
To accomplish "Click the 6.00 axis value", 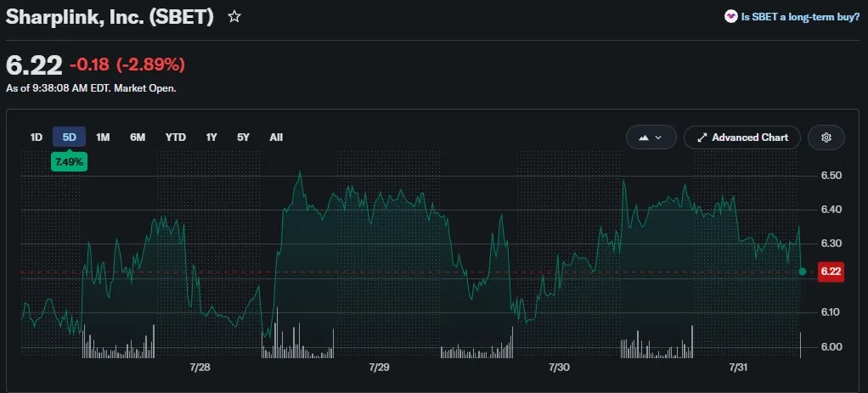I will tap(831, 347).
